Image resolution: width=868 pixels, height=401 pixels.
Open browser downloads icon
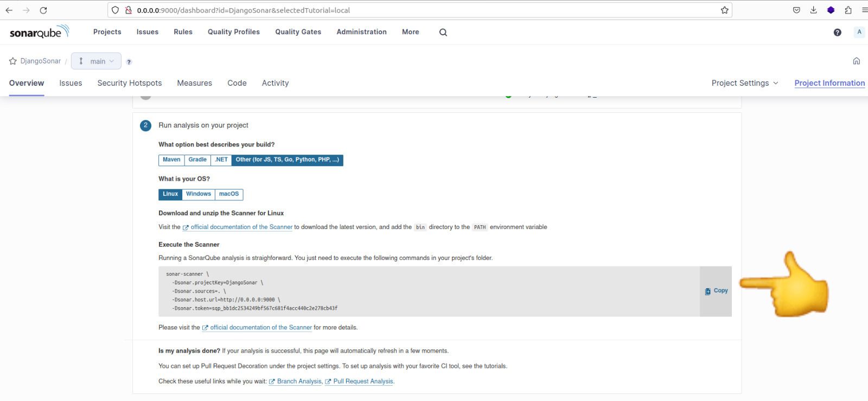click(813, 10)
